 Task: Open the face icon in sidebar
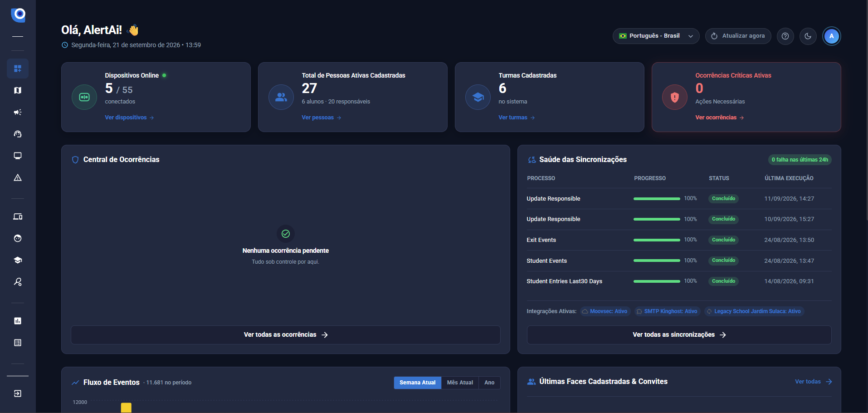tap(18, 238)
